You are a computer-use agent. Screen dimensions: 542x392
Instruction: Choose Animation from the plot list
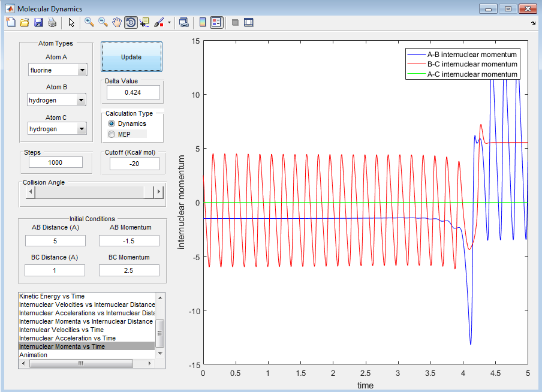pyautogui.click(x=33, y=355)
